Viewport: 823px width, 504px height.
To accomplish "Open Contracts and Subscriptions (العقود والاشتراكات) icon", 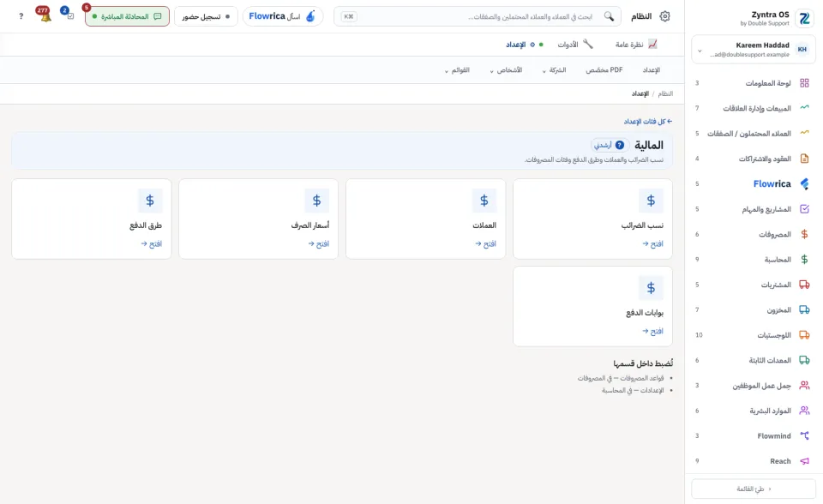I will click(804, 158).
